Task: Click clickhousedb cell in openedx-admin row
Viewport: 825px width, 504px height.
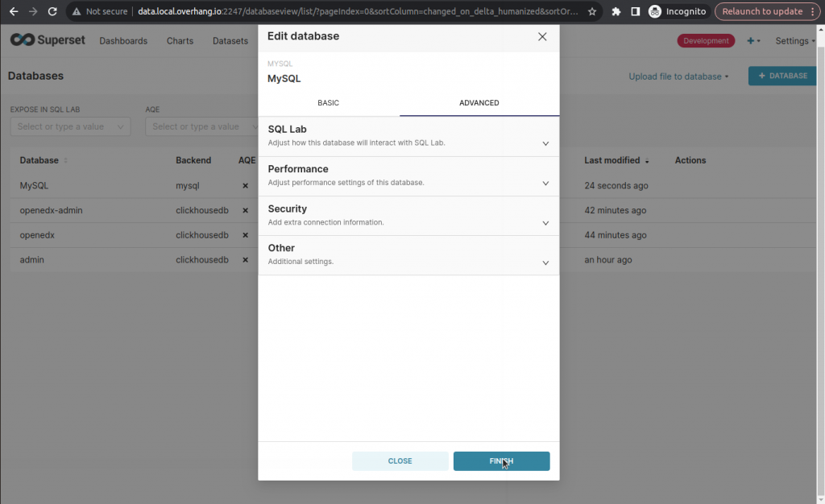Action: [x=202, y=210]
